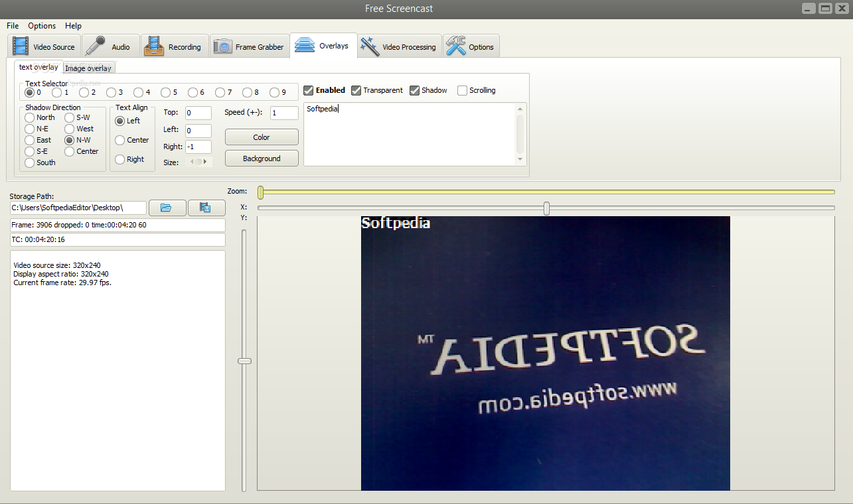Click the browse storage folder icon button
Viewport: 853px width, 504px height.
coord(167,208)
